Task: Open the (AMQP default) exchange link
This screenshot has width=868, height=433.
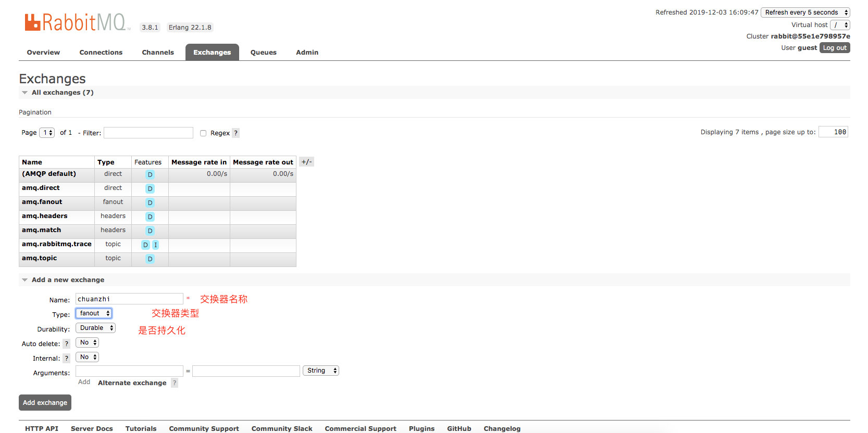Action: coord(49,174)
